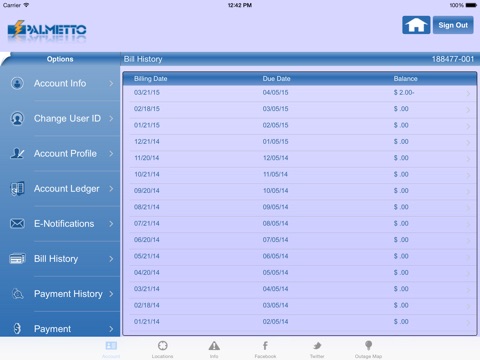Screen dimensions: 480x360
Task: Expand the 03/21/15 bill row chevron
Action: (x=468, y=94)
